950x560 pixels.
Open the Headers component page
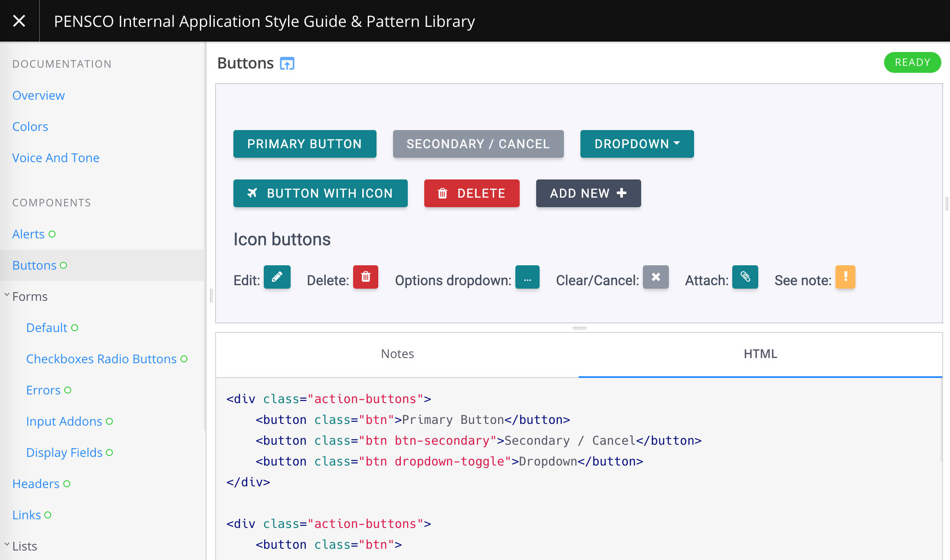click(36, 484)
